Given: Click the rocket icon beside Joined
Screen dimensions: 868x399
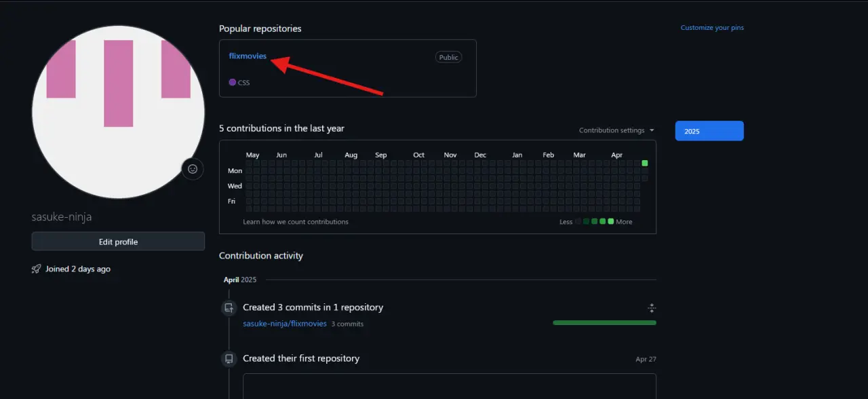Looking at the screenshot, I should tap(37, 269).
